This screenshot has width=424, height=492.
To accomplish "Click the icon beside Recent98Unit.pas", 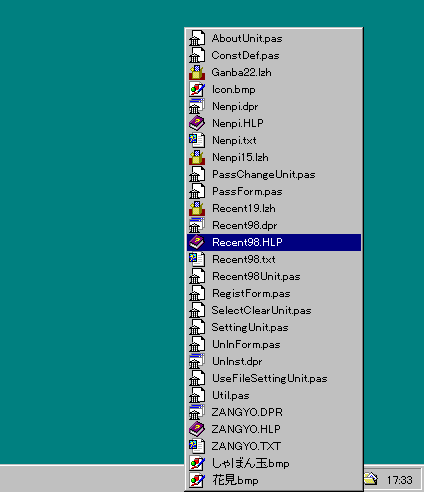I will click(197, 276).
